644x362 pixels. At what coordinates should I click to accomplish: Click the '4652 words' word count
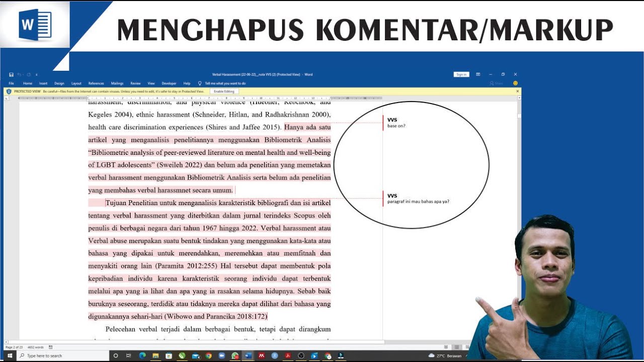35,347
